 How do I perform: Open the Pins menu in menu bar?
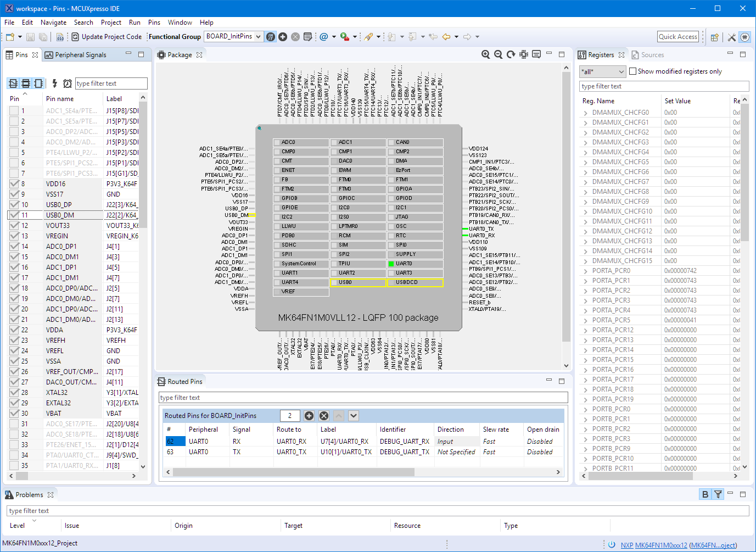(154, 23)
